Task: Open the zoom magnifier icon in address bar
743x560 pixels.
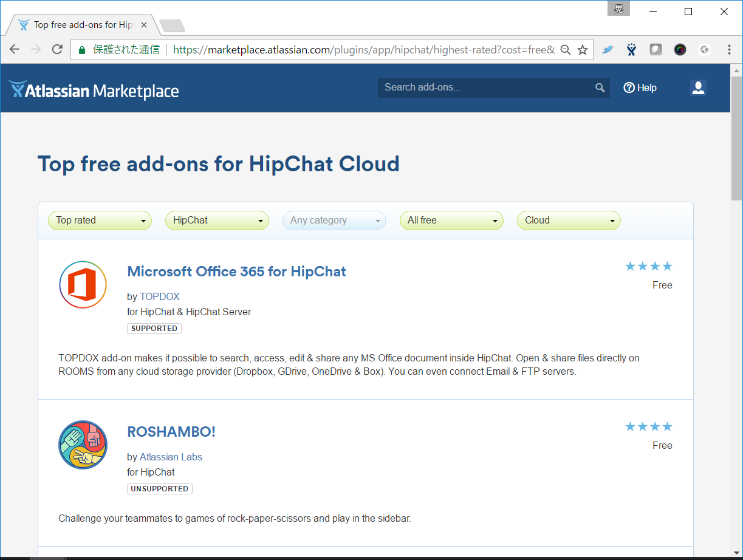Action: coord(565,50)
